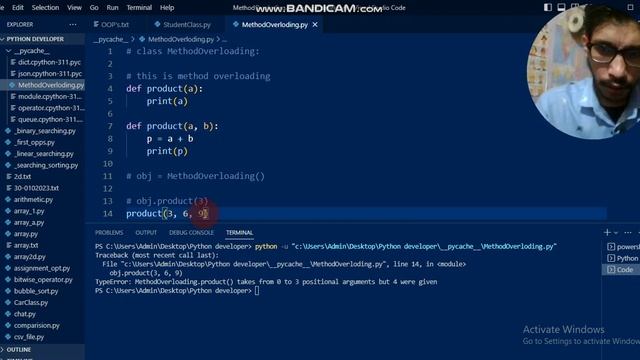Open arithmetic.py file
The image size is (640, 360).
tap(33, 199)
